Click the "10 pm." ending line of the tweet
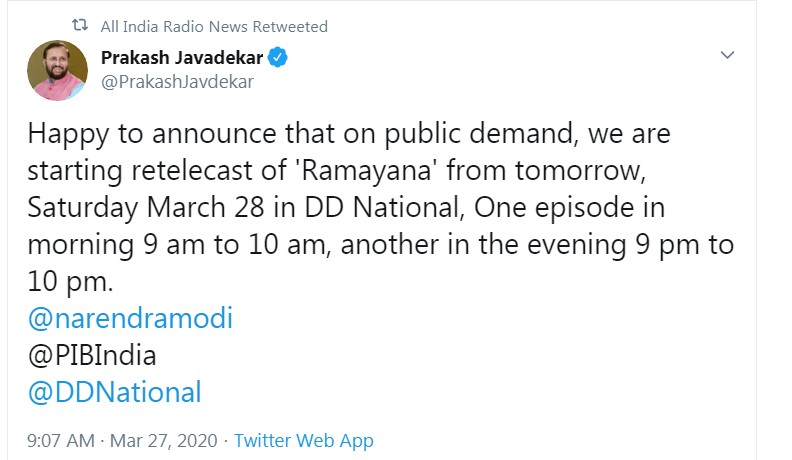The width and height of the screenshot is (792, 460). point(70,281)
